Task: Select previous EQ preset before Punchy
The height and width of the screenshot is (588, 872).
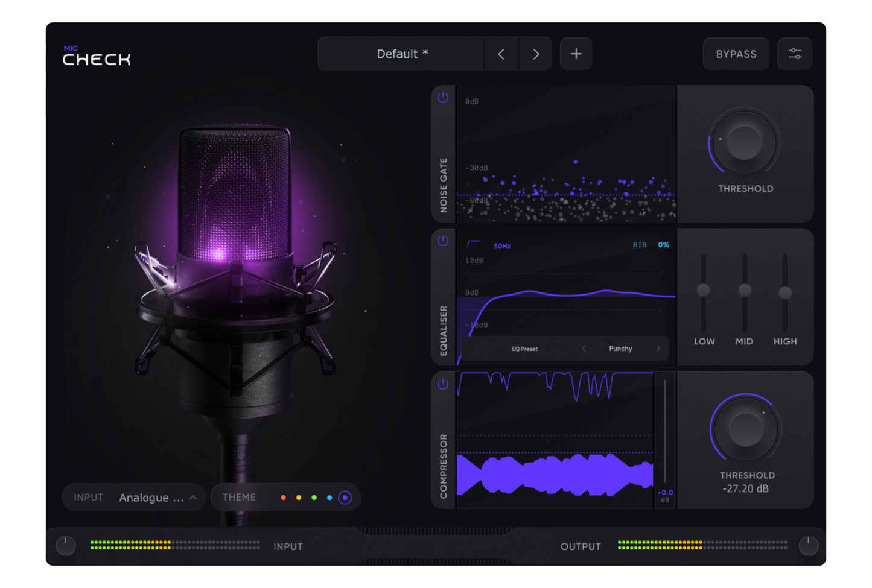Action: pos(584,349)
